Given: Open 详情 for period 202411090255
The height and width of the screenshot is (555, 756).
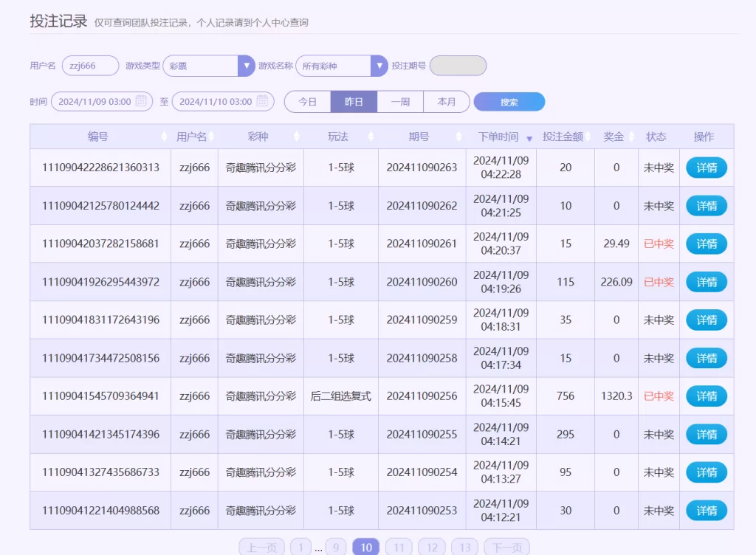Looking at the screenshot, I should 707,434.
